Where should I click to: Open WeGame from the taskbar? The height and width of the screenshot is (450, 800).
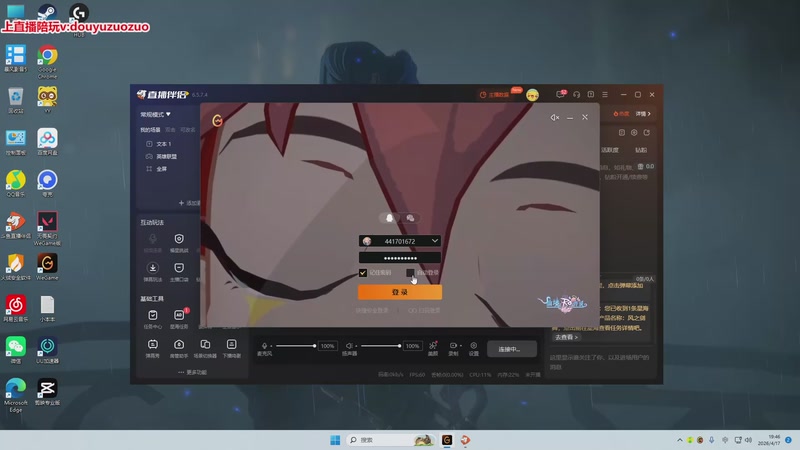[x=447, y=440]
